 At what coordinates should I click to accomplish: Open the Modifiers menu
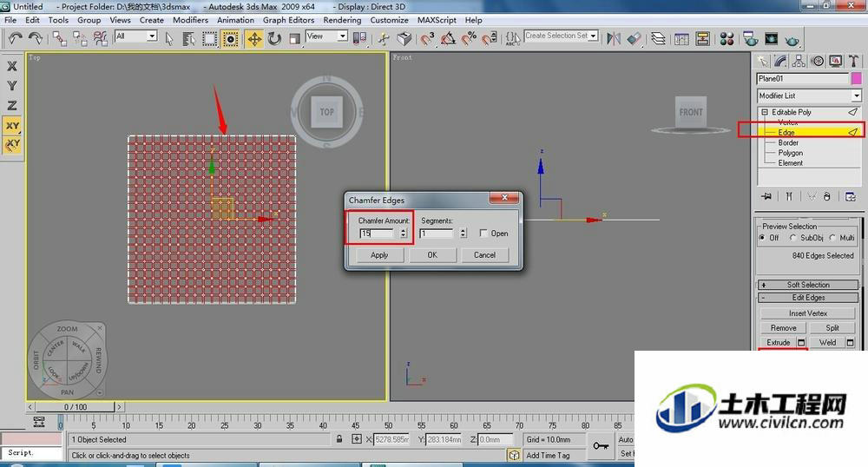(190, 20)
